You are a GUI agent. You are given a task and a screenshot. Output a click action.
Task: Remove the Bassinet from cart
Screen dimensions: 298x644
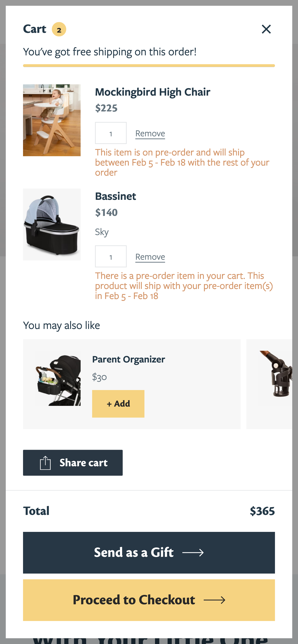pos(150,257)
